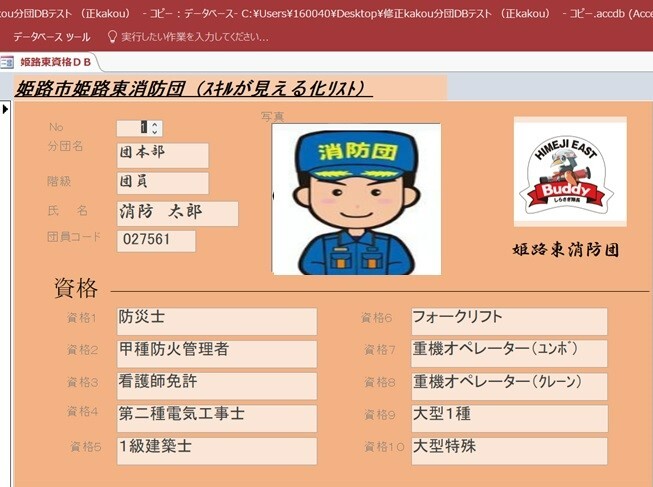Click the 資格4 label
Image resolution: width=653 pixels, height=487 pixels.
coord(83,412)
